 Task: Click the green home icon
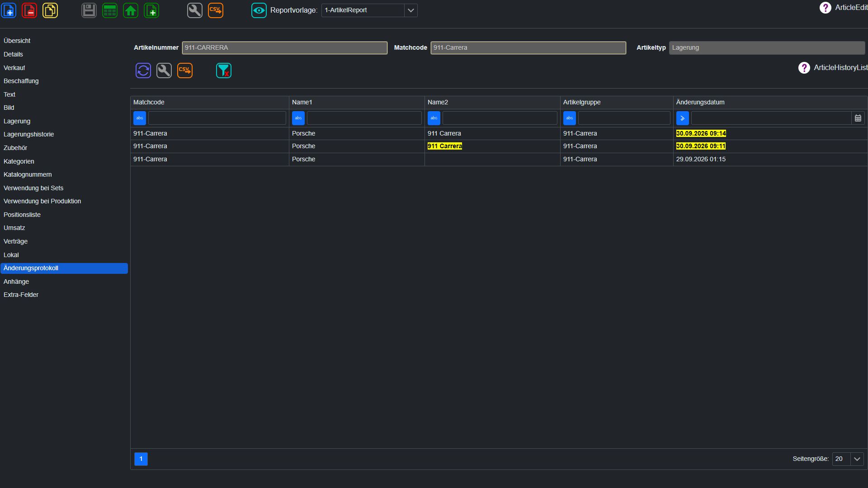coord(131,10)
